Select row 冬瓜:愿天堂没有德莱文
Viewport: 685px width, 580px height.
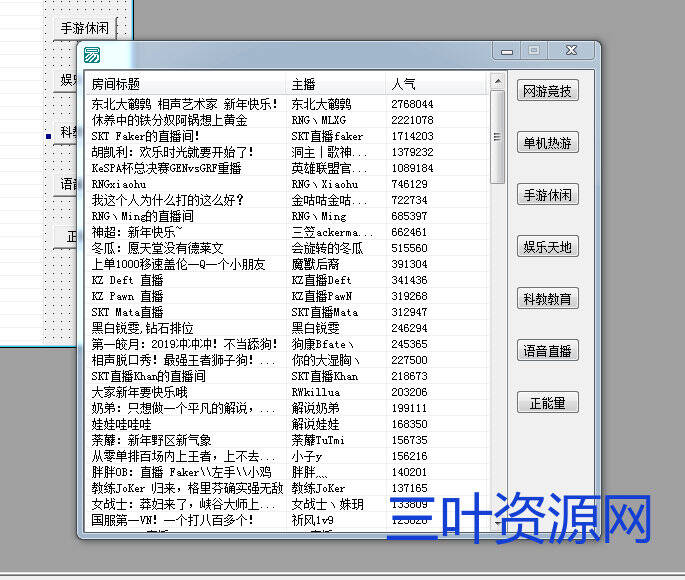tap(286, 248)
